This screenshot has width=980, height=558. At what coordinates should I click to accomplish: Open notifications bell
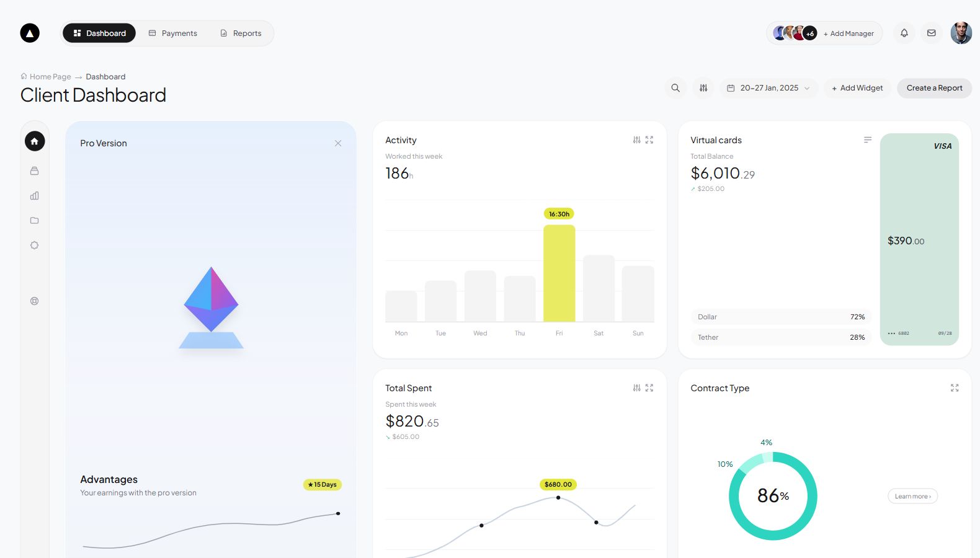[x=904, y=33]
